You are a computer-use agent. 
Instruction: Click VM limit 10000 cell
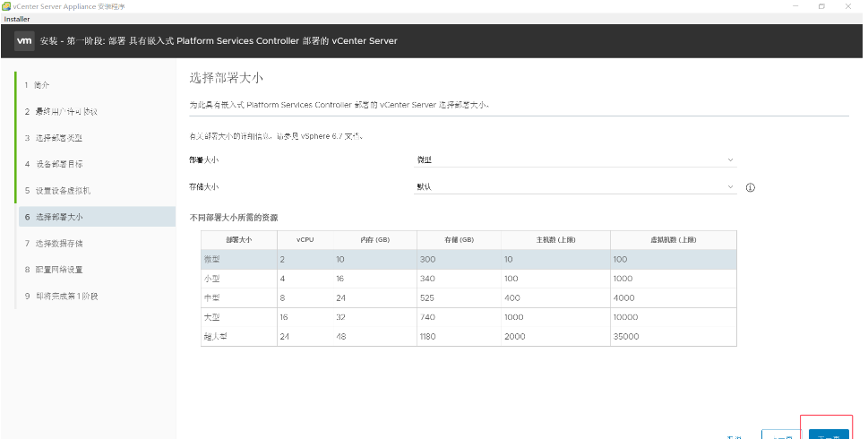(625, 317)
